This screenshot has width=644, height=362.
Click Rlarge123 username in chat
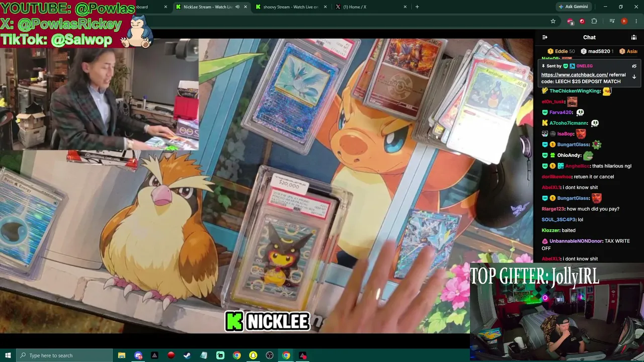[553, 209]
